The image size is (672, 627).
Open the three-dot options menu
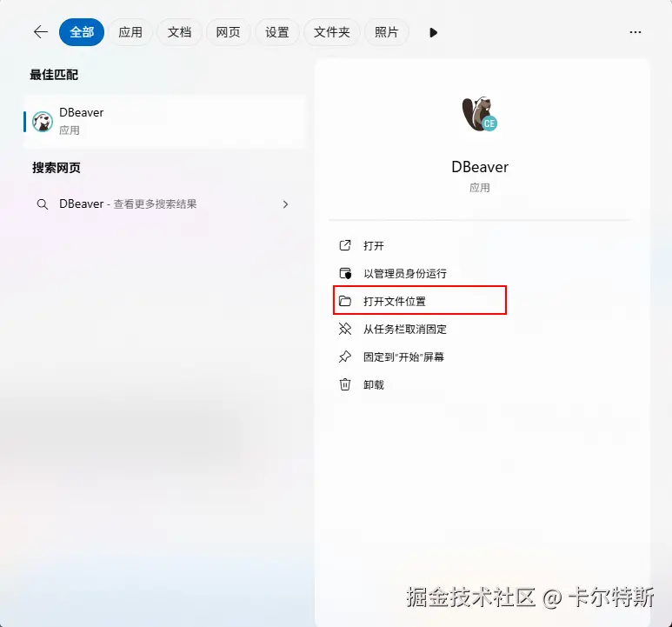[x=635, y=32]
